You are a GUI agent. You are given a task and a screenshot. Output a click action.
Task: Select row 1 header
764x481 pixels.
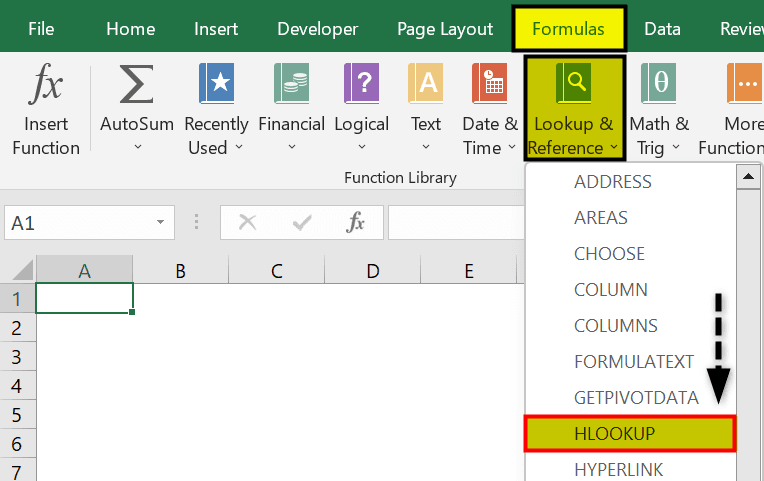[18, 298]
